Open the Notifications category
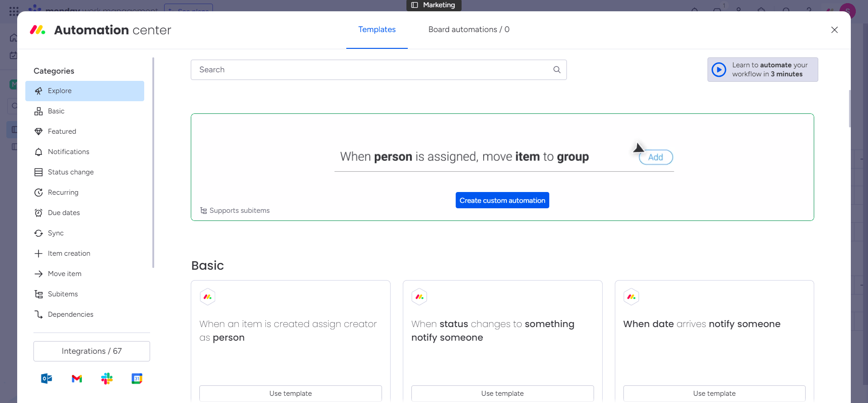868x403 pixels. (68, 152)
